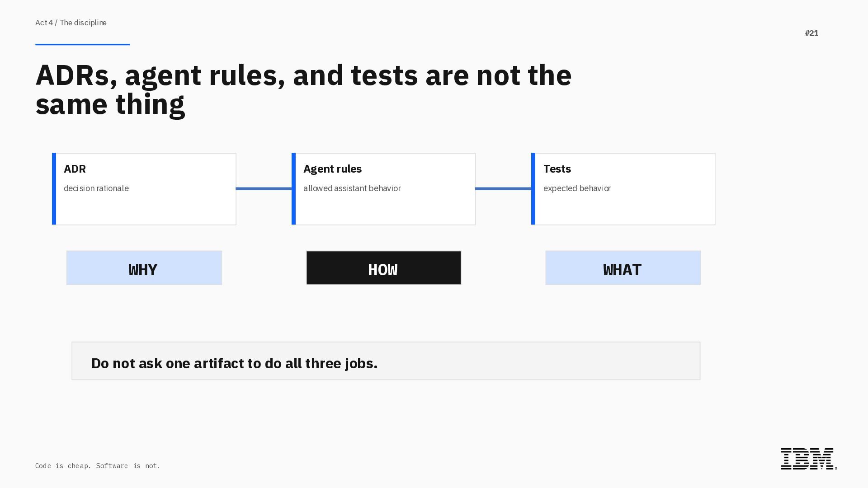This screenshot has height=488, width=868.
Task: Click the 'Act 4 / The discipline' breadcrumb
Action: (71, 23)
